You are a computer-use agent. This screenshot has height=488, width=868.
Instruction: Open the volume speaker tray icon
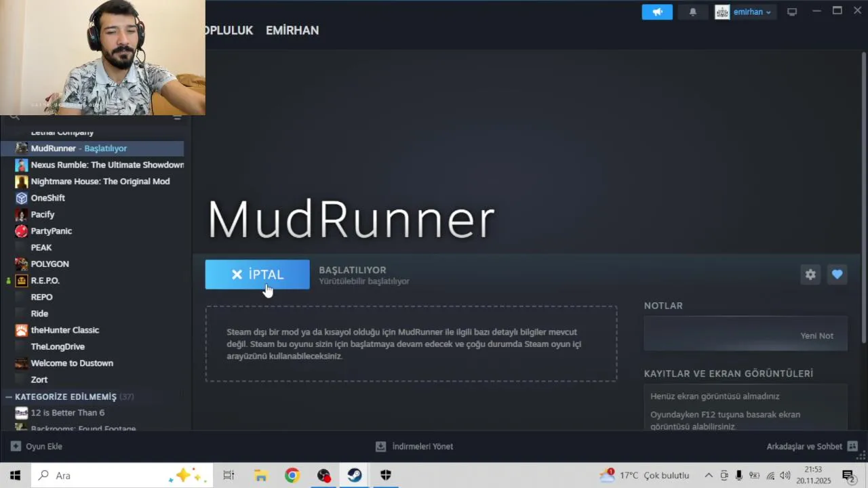785,475
